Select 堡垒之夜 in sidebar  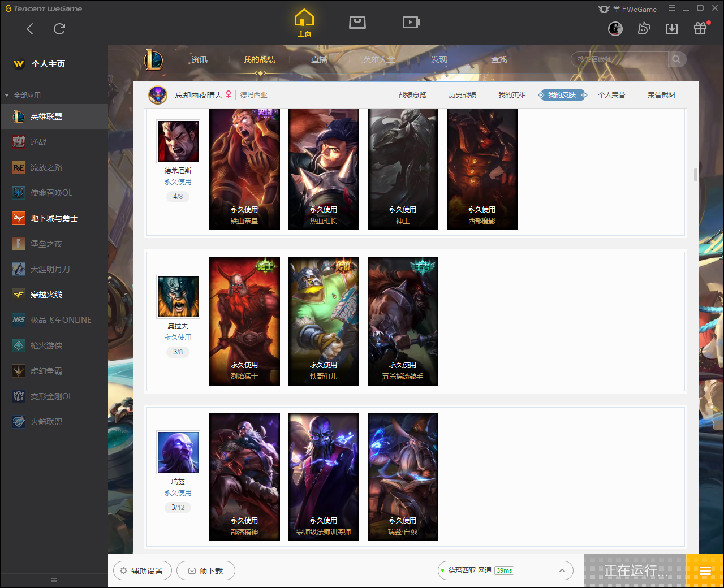click(54, 244)
